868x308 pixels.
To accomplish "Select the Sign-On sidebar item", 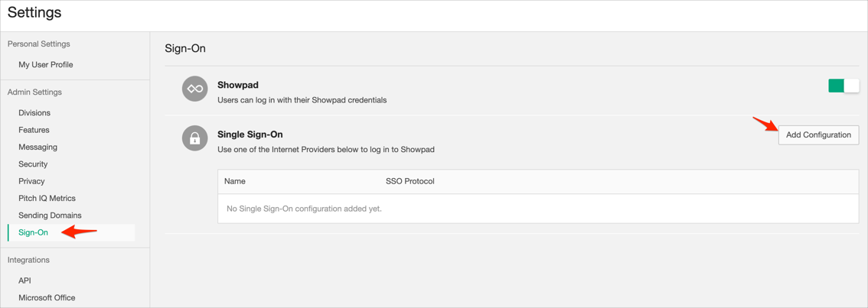I will (x=33, y=232).
